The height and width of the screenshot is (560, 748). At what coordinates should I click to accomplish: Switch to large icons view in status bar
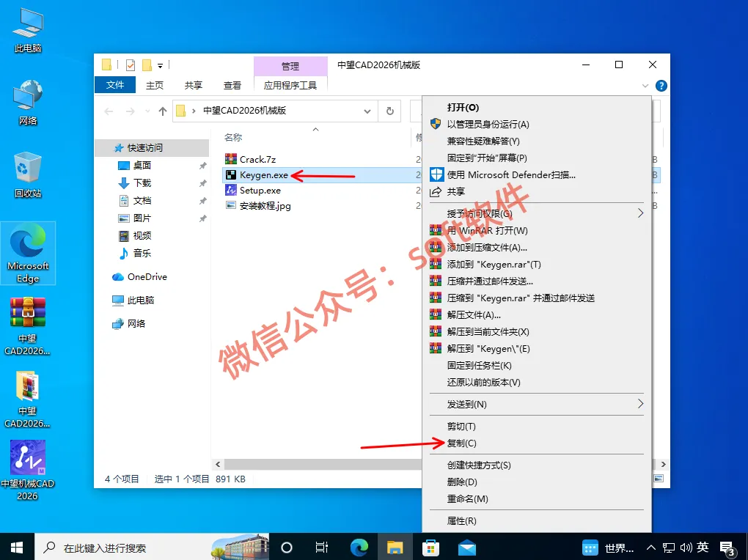point(659,479)
